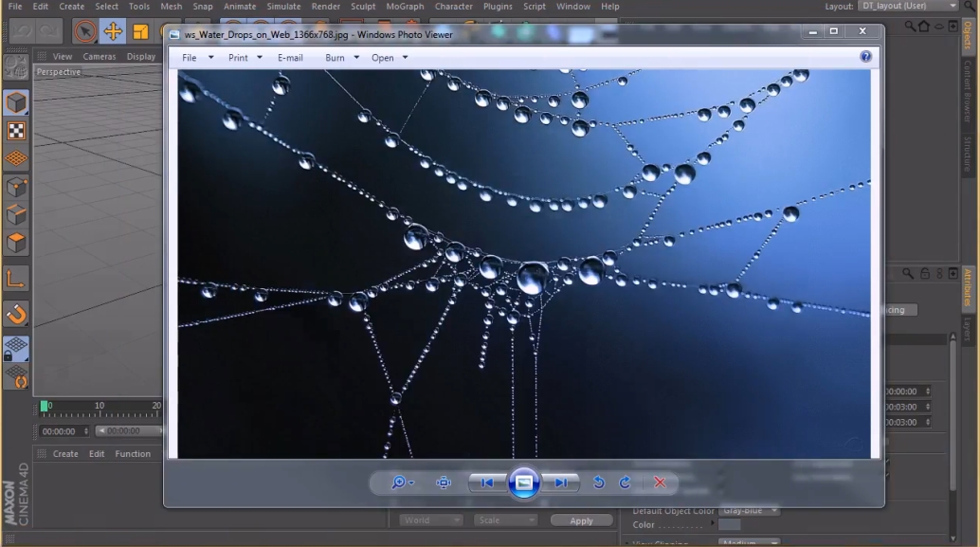This screenshot has height=547, width=980.
Task: Go to next photo in Photo Viewer
Action: coord(561,483)
